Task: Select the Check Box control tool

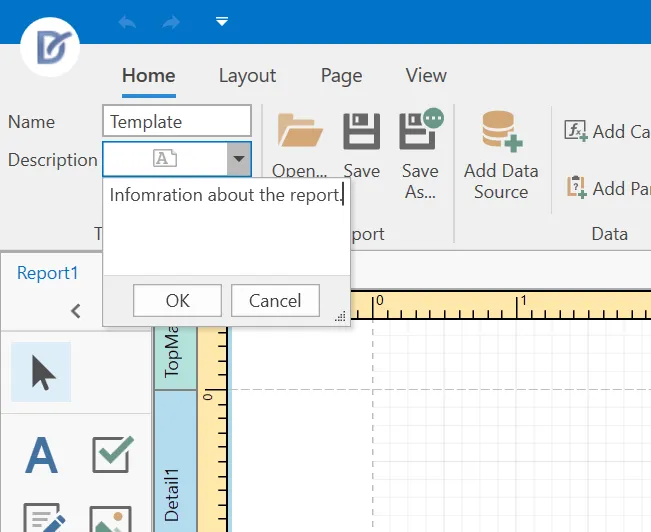Action: click(112, 454)
